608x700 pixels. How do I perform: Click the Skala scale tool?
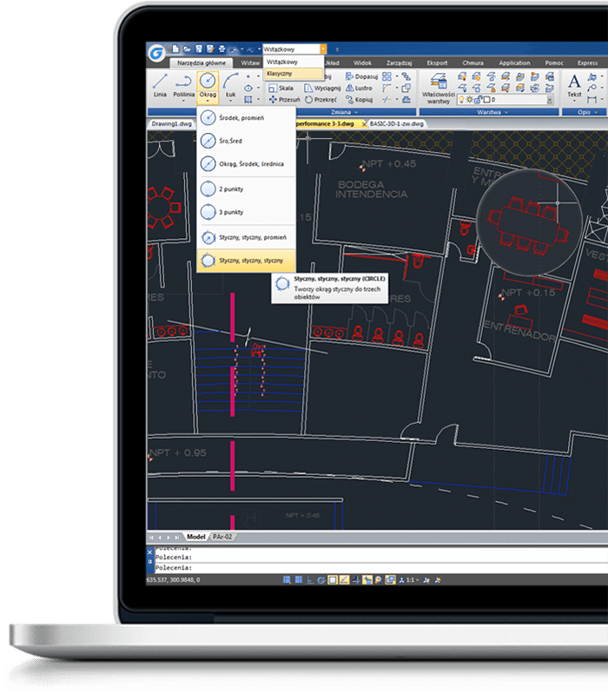tap(281, 89)
